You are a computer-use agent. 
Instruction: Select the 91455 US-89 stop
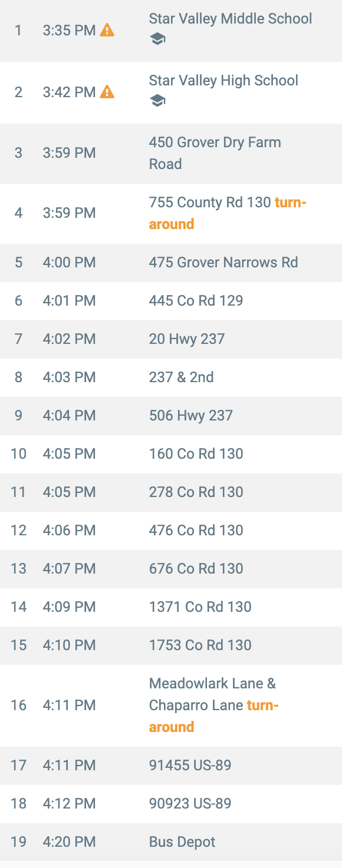pos(171,766)
